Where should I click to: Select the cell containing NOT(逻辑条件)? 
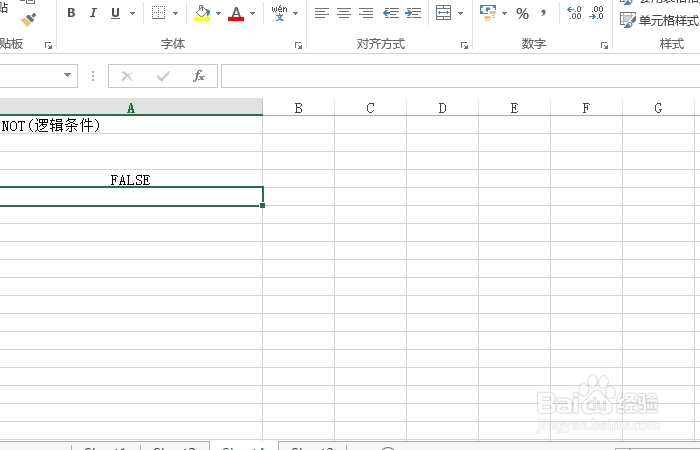point(131,125)
